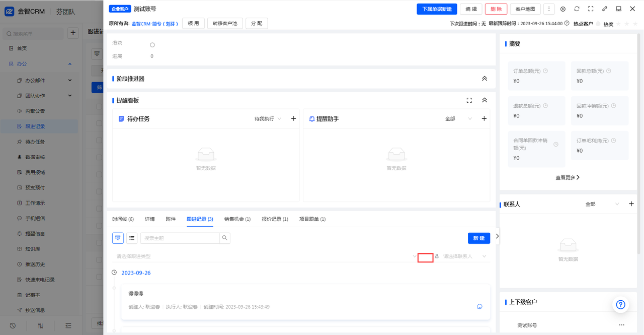
Task: Open 客户地图 button
Action: tap(525, 9)
